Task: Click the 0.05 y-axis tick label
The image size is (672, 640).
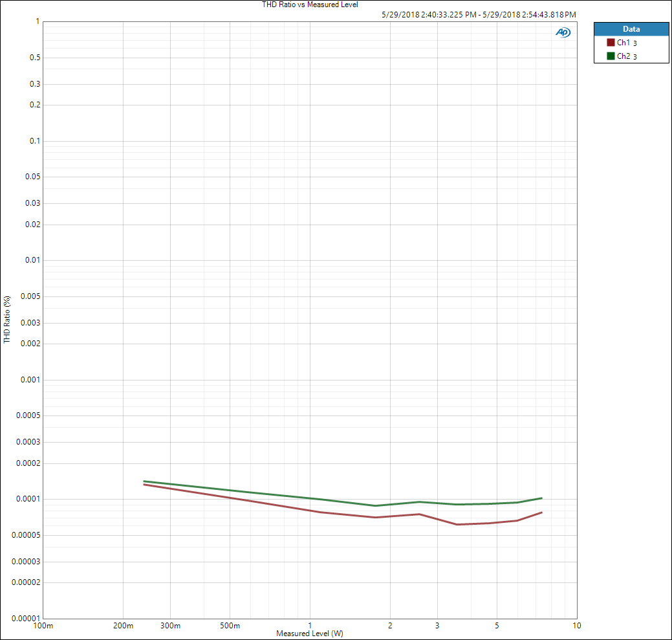Action: click(x=32, y=177)
